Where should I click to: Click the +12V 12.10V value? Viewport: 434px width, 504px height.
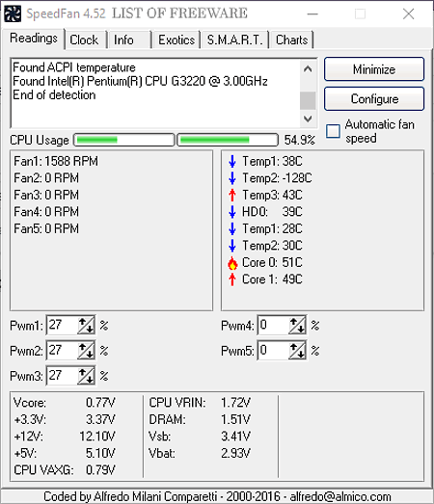coord(97,437)
